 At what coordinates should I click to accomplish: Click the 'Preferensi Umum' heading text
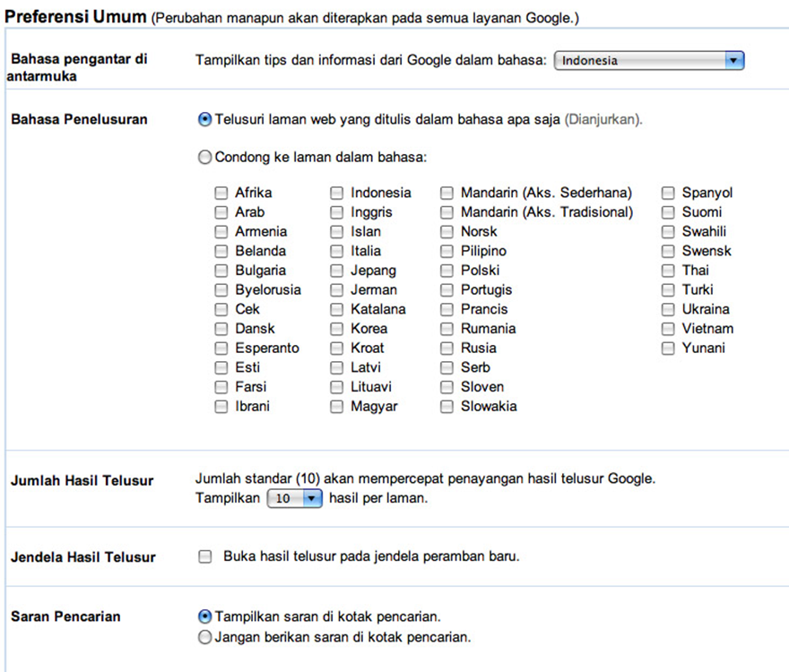75,17
